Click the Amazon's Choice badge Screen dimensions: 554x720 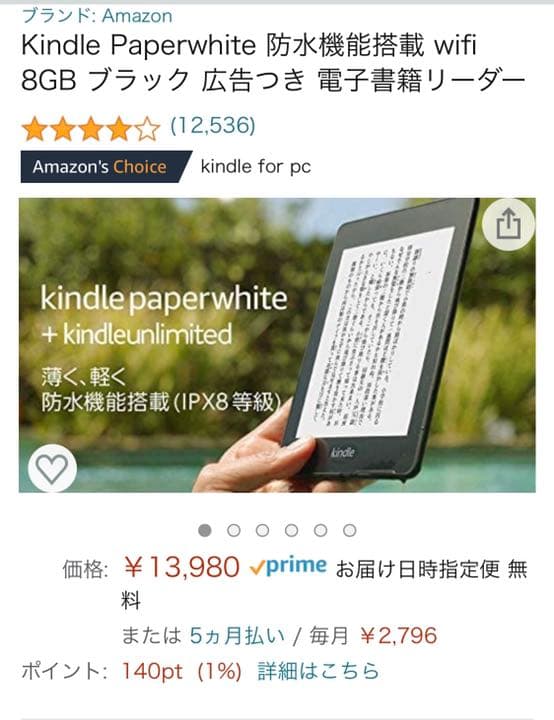point(106,167)
